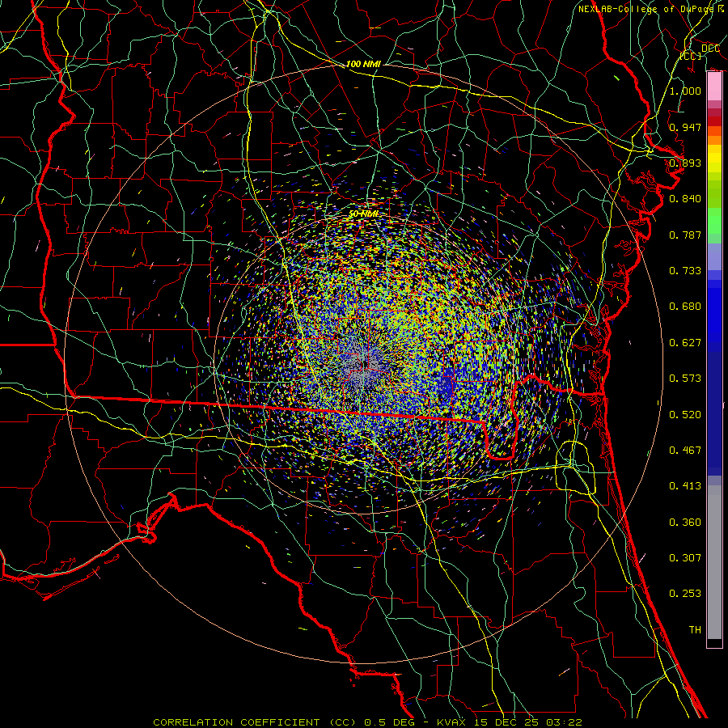Click the 0.413 legend value
Viewport: 728px width, 728px height.
point(685,486)
